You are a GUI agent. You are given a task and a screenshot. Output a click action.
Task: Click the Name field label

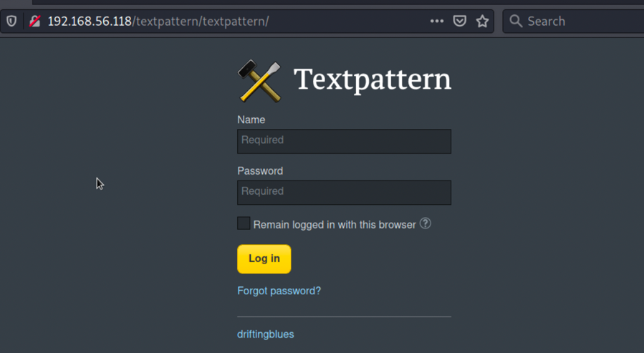(251, 120)
